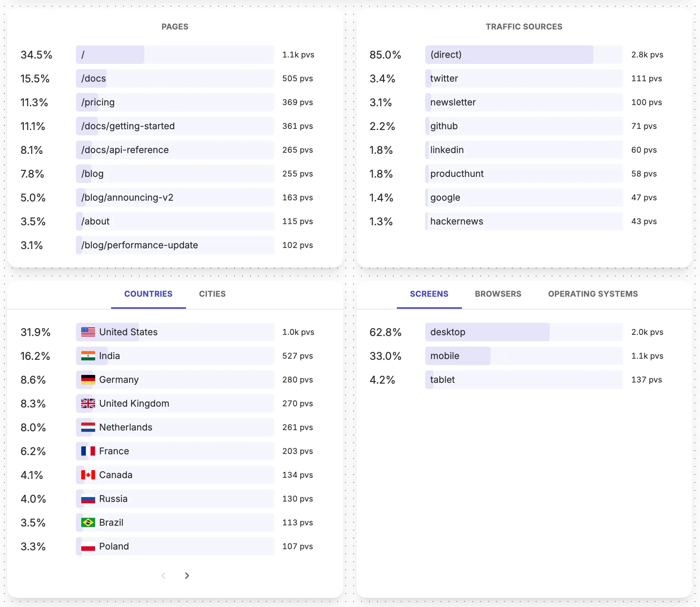Click the India flag icon
This screenshot has width=700, height=607.
(88, 356)
